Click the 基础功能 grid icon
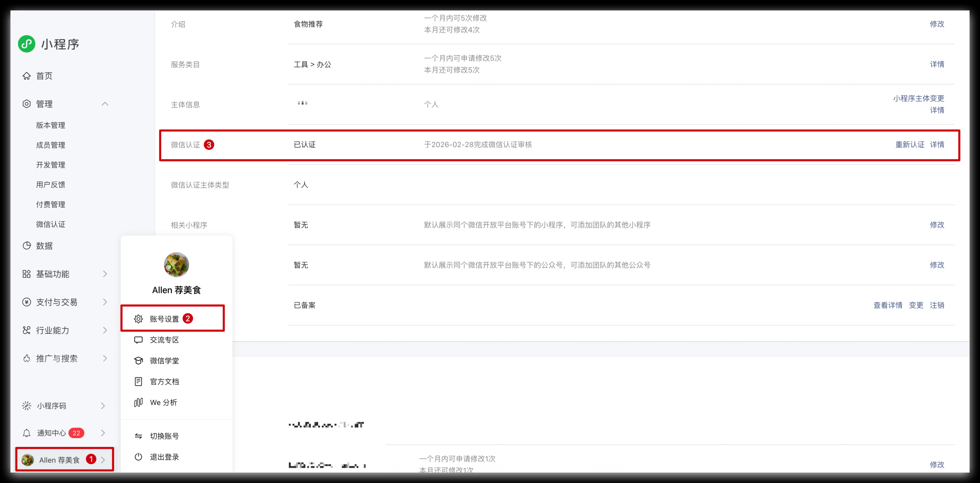Screen dimensions: 980x483 (x=26, y=274)
